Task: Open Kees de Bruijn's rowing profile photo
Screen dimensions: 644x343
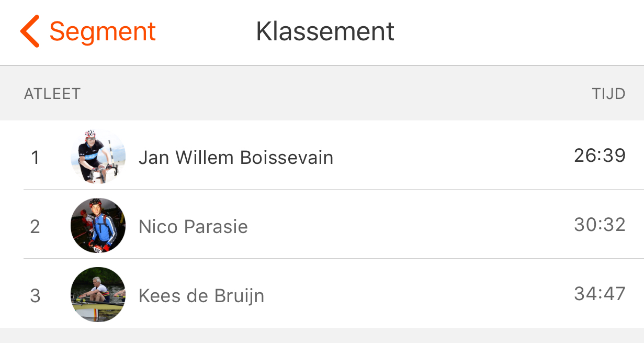Action: 98,295
